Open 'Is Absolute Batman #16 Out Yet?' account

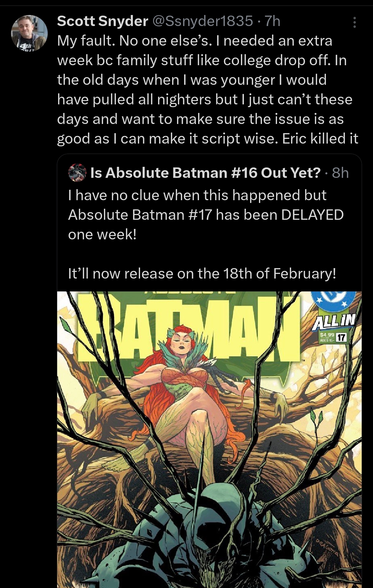click(x=205, y=173)
